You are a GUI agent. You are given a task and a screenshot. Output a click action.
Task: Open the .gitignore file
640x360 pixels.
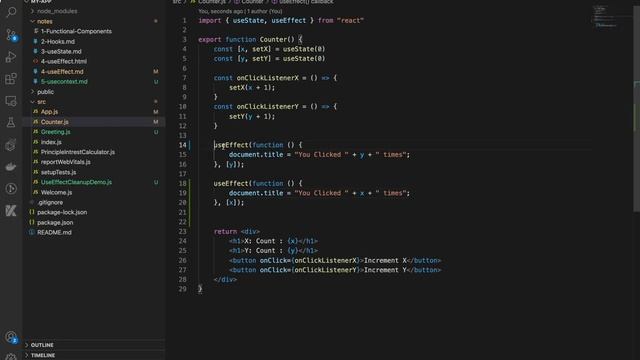[x=50, y=202]
